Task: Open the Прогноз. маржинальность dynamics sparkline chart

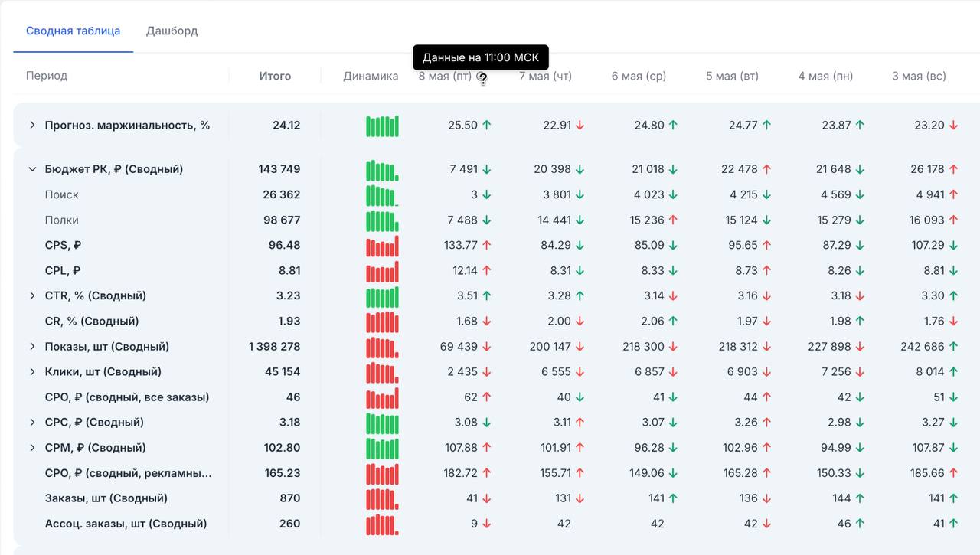Action: tap(382, 126)
